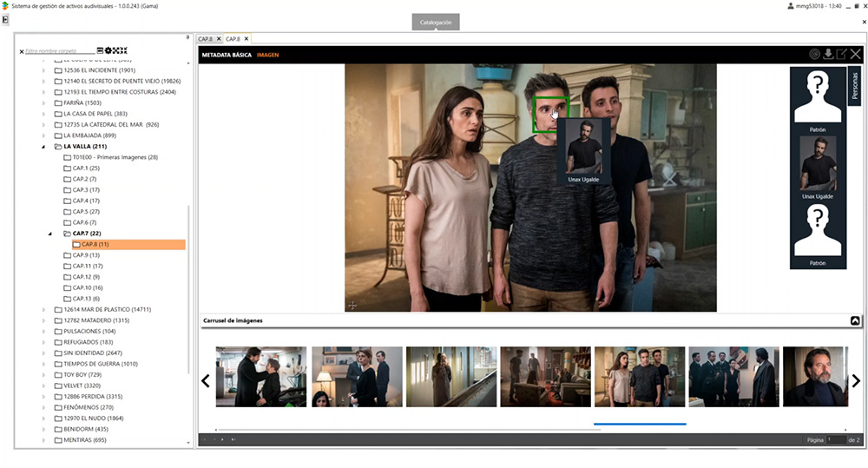Click the E sidebar toggle icon
The image size is (868, 468).
(x=5, y=19)
